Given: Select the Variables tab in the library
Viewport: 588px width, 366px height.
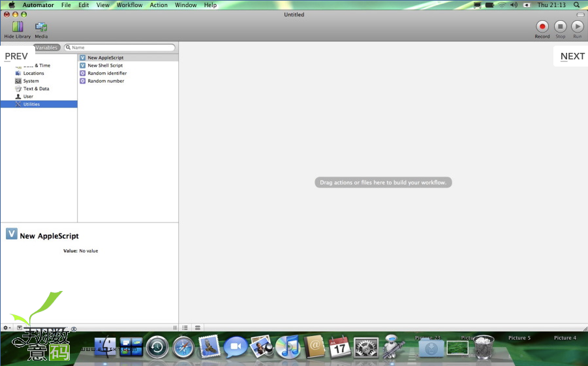Looking at the screenshot, I should [x=47, y=48].
